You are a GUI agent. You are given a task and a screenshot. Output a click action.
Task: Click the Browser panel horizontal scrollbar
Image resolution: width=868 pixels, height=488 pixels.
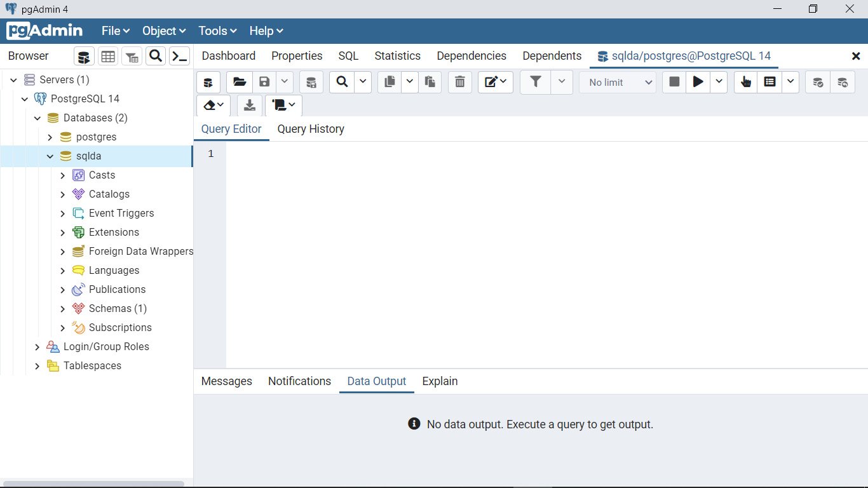pos(93,484)
